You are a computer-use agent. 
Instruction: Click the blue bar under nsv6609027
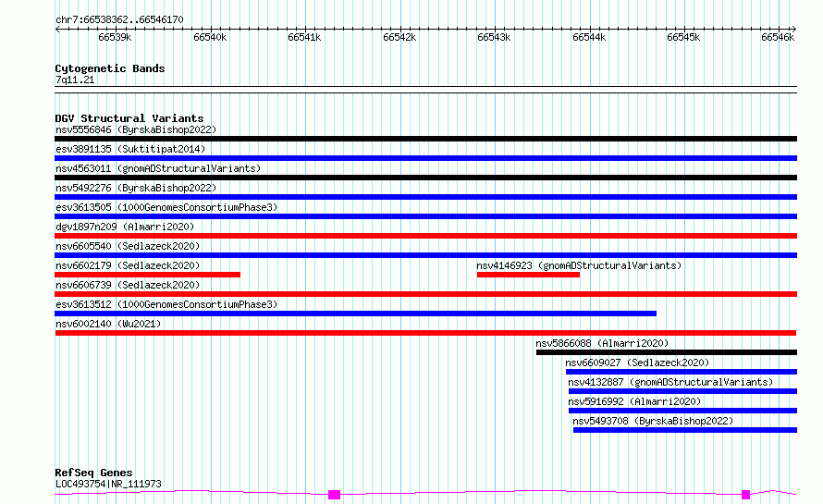[682, 372]
